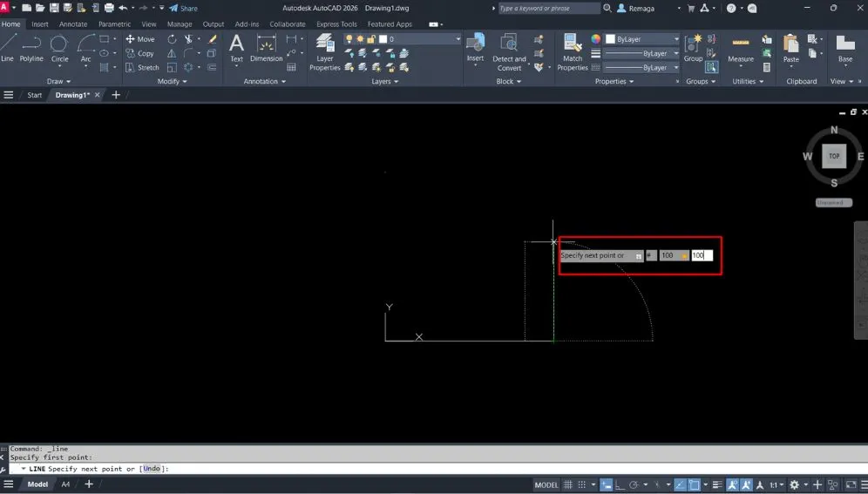
Task: Select the Text annotation tool
Action: [236, 48]
